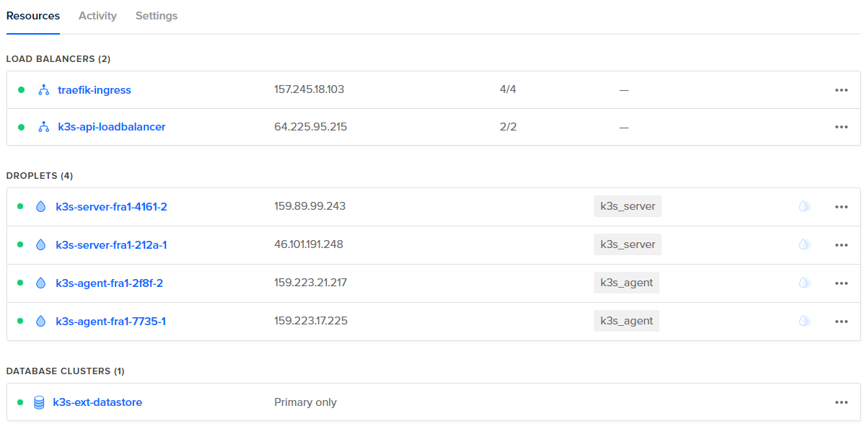Switch to the Activity tab
868x429 pixels.
point(97,16)
